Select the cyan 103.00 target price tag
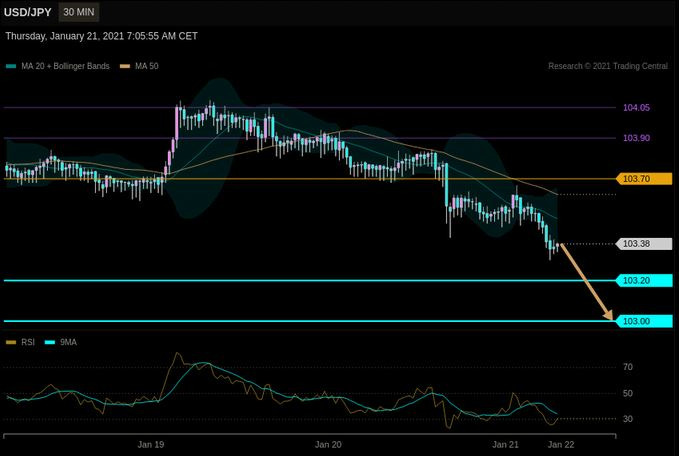Viewport: 679px width, 456px height. pos(644,321)
